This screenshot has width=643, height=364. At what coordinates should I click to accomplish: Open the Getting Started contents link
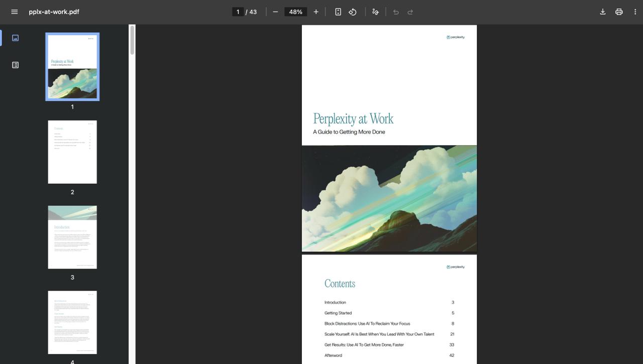[338, 313]
